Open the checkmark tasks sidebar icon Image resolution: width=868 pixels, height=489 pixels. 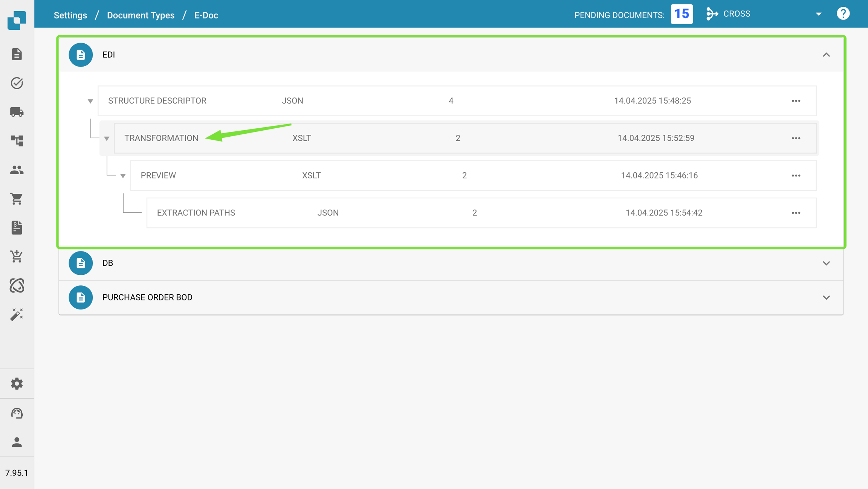coord(17,83)
